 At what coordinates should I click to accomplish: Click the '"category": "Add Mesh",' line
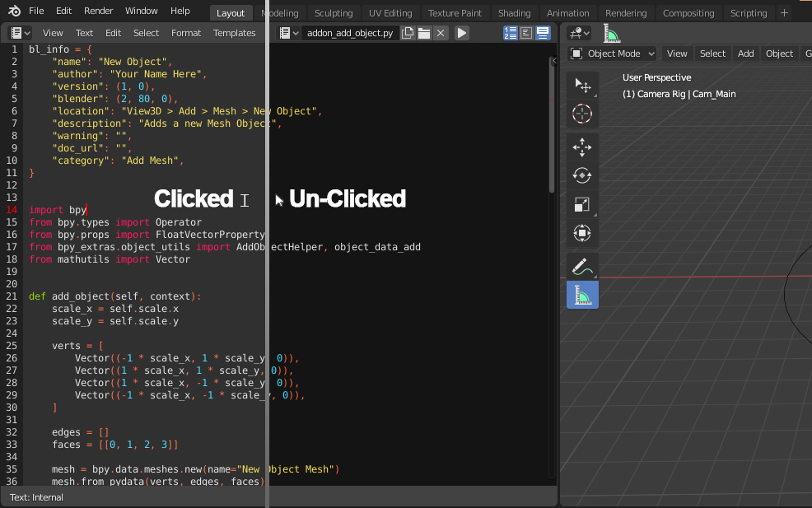[118, 161]
